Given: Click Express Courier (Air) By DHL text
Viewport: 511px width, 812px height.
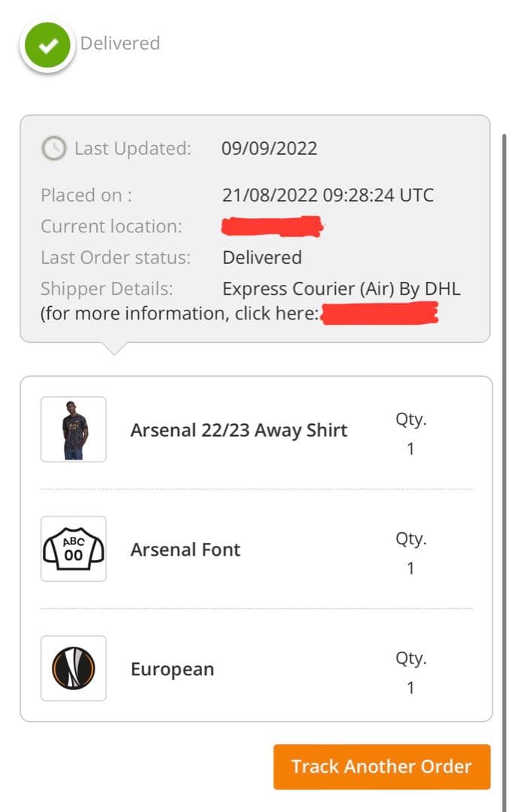Looking at the screenshot, I should click(x=341, y=289).
